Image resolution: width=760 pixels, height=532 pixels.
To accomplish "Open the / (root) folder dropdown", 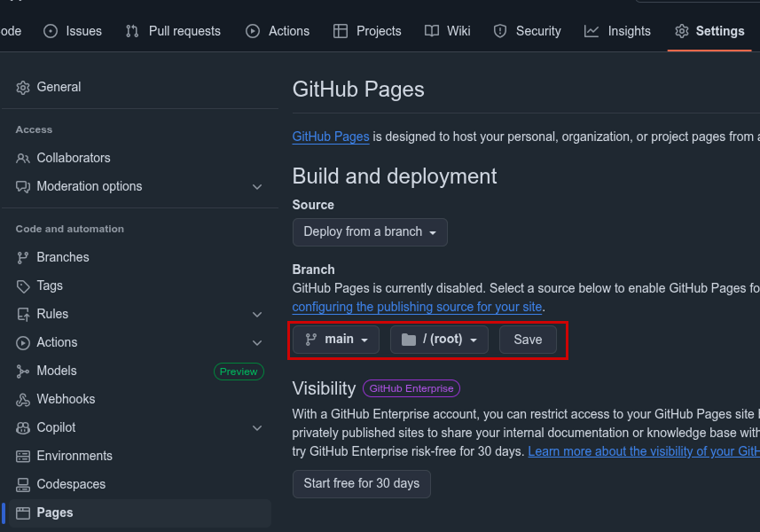I will pyautogui.click(x=439, y=340).
